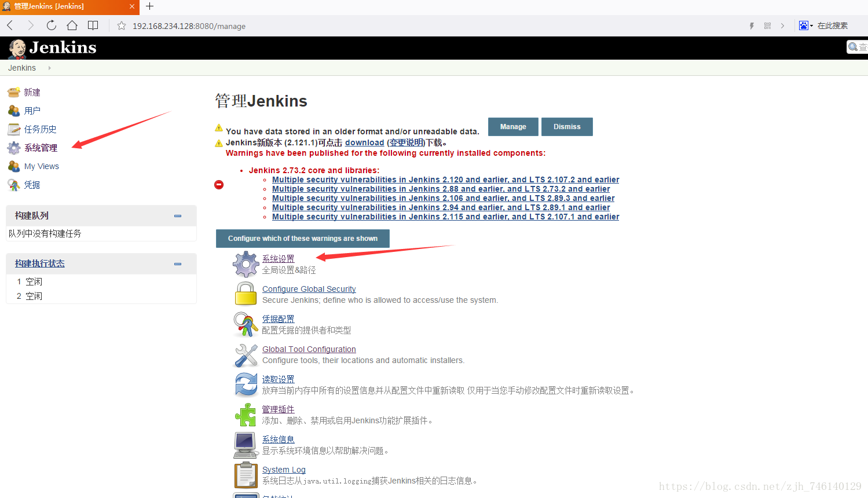Click the Configure Global Security padlock icon
This screenshot has height=498, width=868.
[x=246, y=294]
